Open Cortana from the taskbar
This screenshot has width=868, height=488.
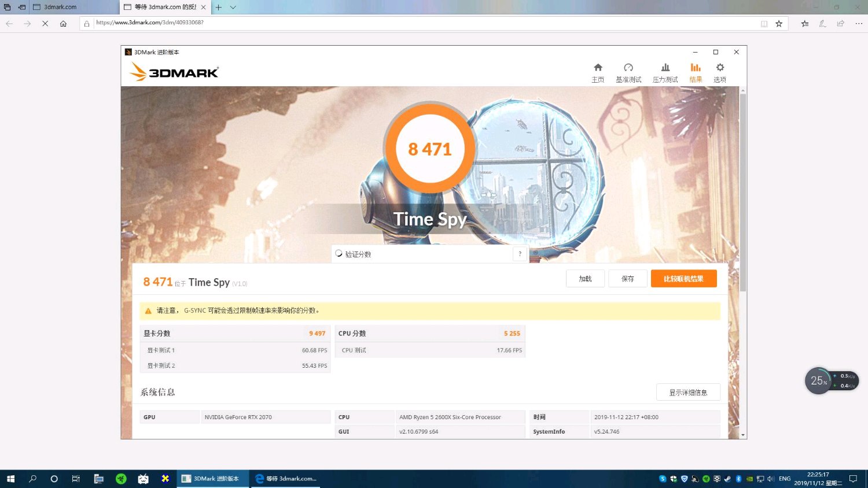point(54,479)
